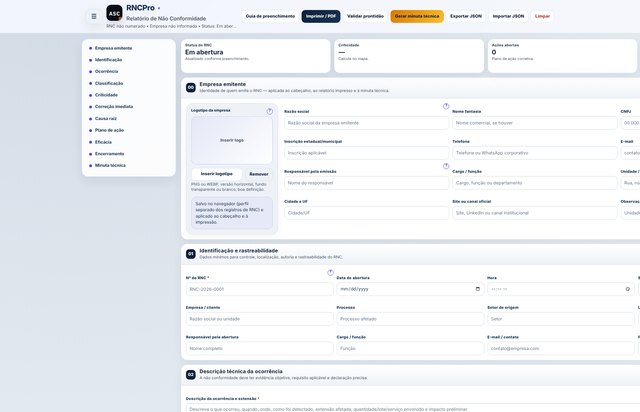Click Exportar JSON button
640x412 pixels.
(466, 16)
